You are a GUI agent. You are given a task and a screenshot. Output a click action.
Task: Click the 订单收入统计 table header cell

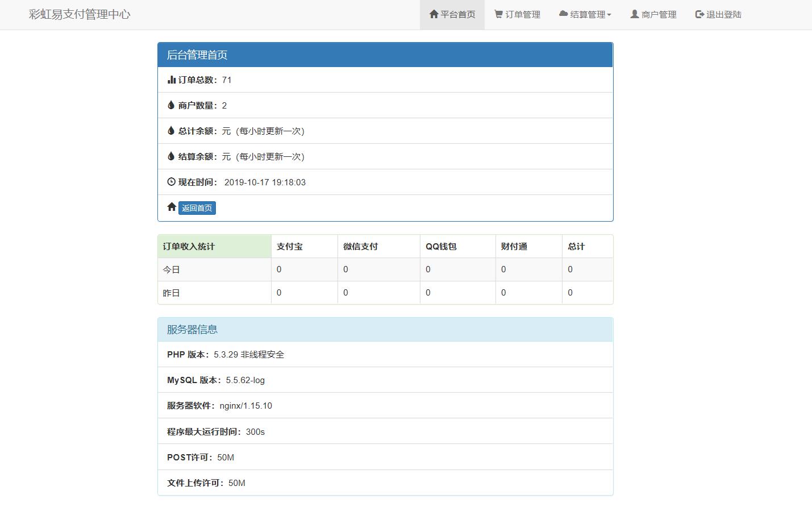coord(214,246)
